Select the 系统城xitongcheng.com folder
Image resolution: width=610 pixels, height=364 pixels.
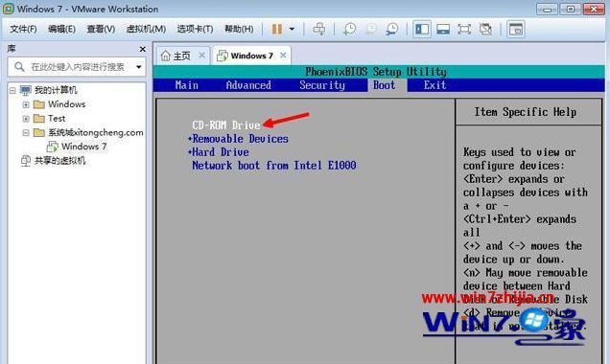click(x=95, y=132)
